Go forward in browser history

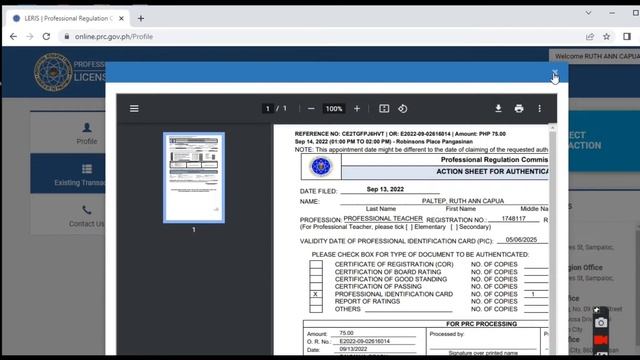click(30, 36)
